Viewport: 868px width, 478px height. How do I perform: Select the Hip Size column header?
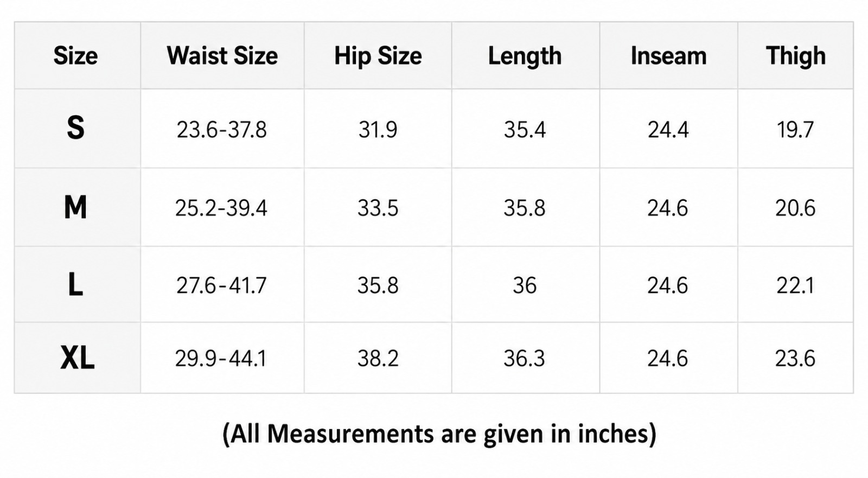coord(378,56)
